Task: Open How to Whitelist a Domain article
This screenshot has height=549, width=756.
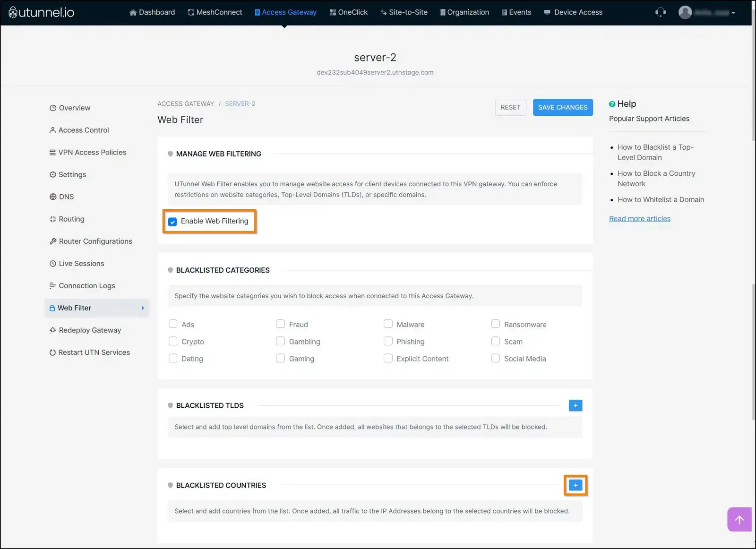Action: [x=661, y=199]
